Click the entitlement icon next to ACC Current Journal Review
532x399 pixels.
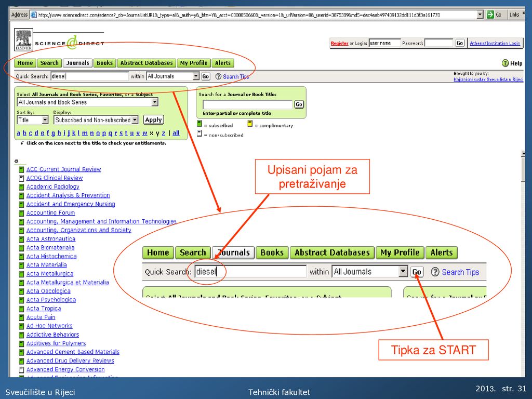[21, 169]
